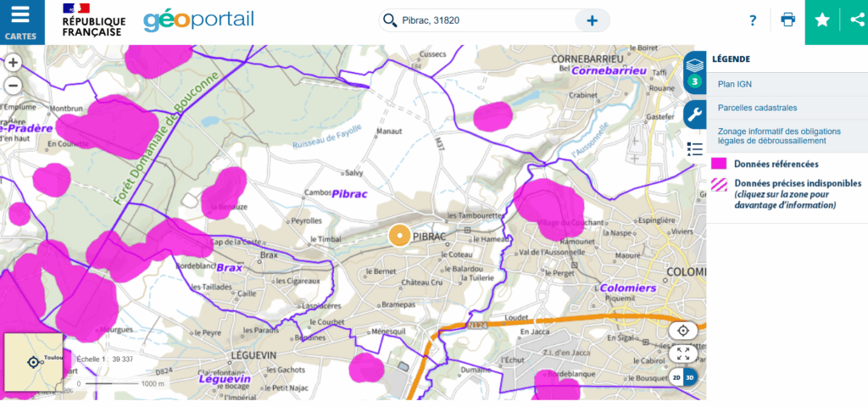The height and width of the screenshot is (407, 868).
Task: Switch map to 3D mode
Action: coord(690,377)
